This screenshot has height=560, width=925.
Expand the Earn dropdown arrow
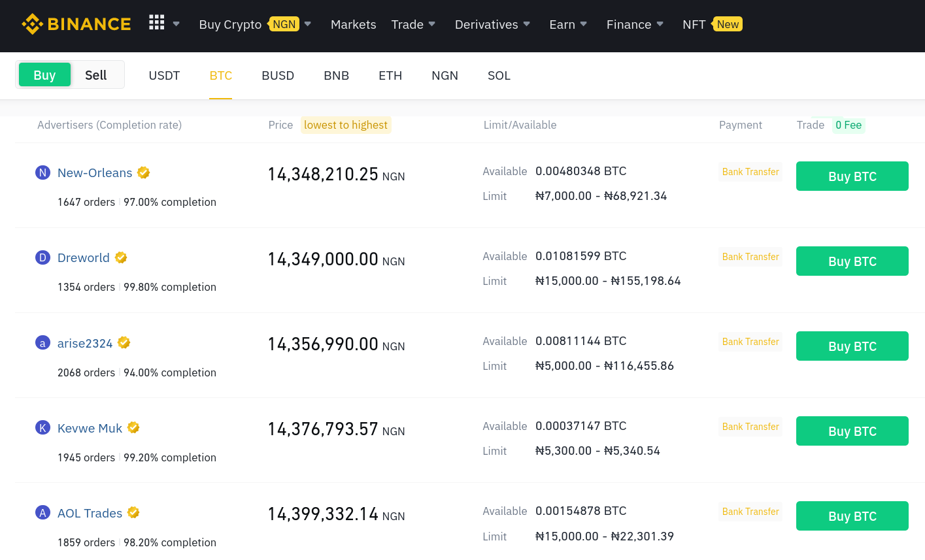[584, 24]
